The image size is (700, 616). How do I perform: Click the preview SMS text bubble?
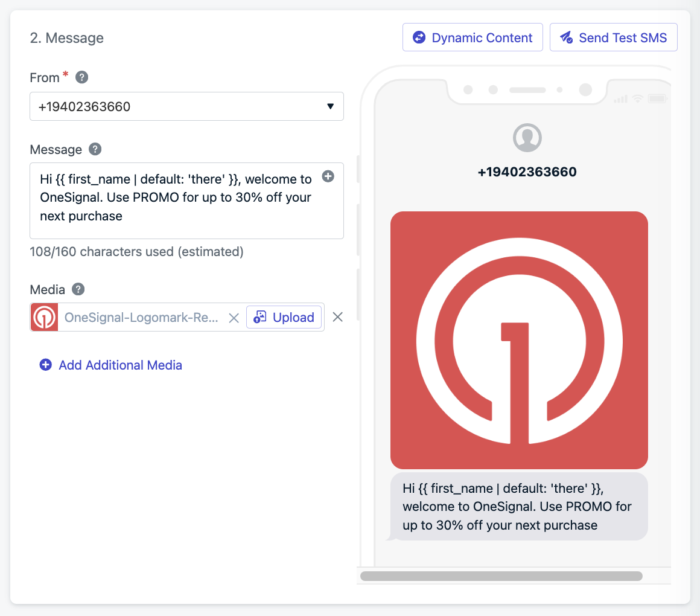point(519,507)
